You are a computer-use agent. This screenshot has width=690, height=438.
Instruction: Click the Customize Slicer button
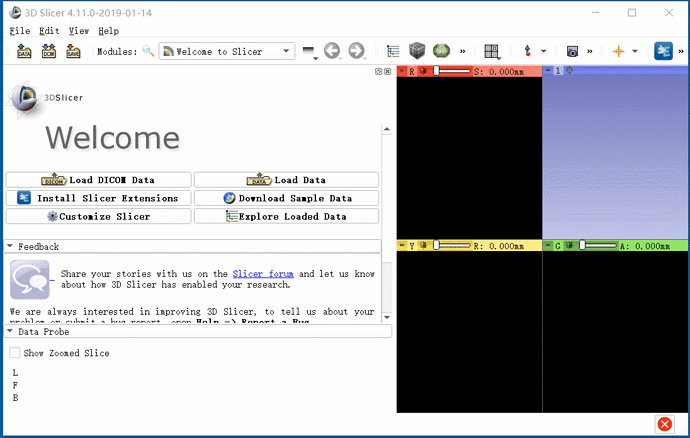[x=99, y=216]
